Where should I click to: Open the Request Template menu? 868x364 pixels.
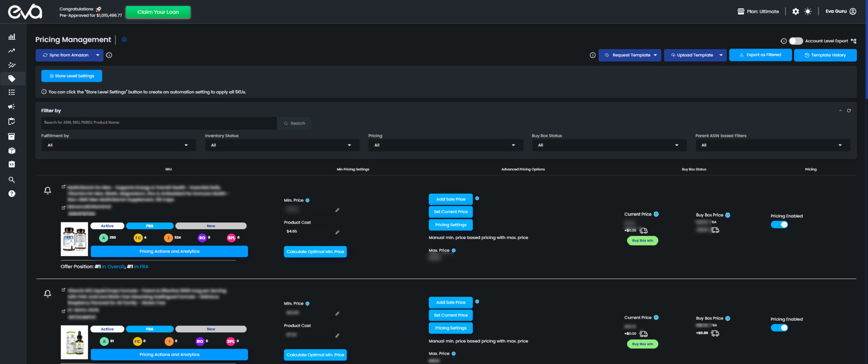tap(630, 55)
